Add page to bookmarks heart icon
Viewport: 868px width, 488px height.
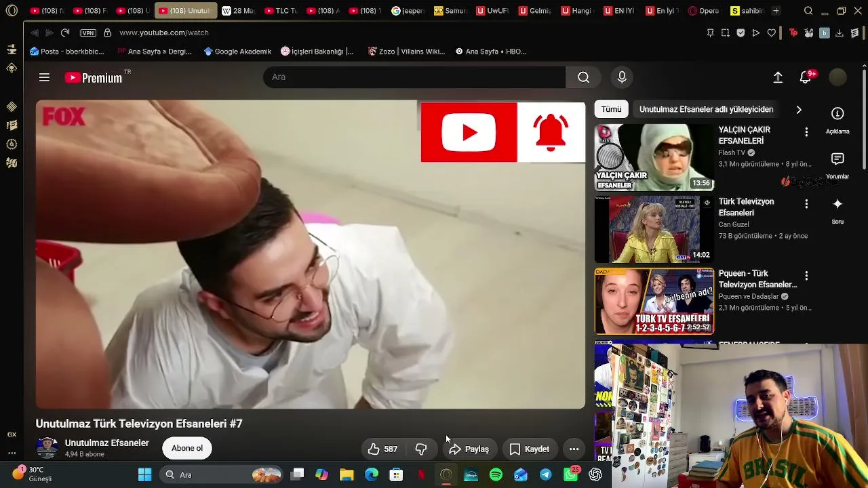pos(772,33)
